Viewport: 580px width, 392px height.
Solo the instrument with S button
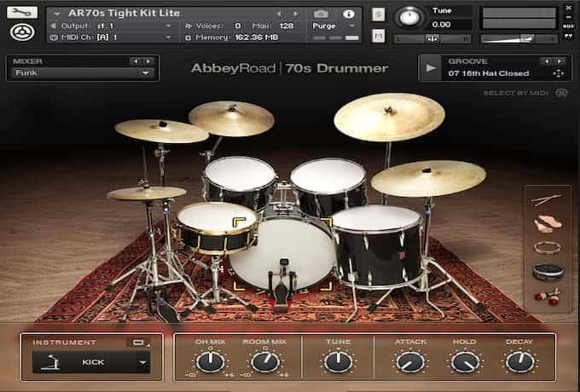379,14
